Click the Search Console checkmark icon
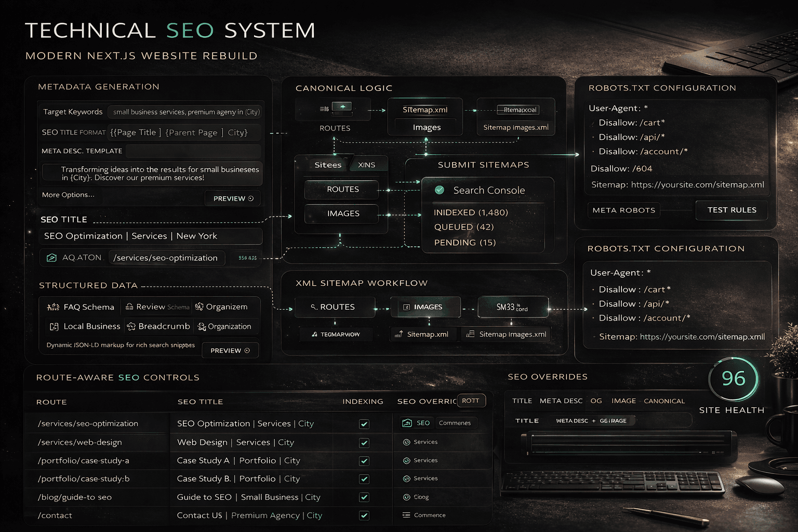The height and width of the screenshot is (532, 798). [x=440, y=190]
